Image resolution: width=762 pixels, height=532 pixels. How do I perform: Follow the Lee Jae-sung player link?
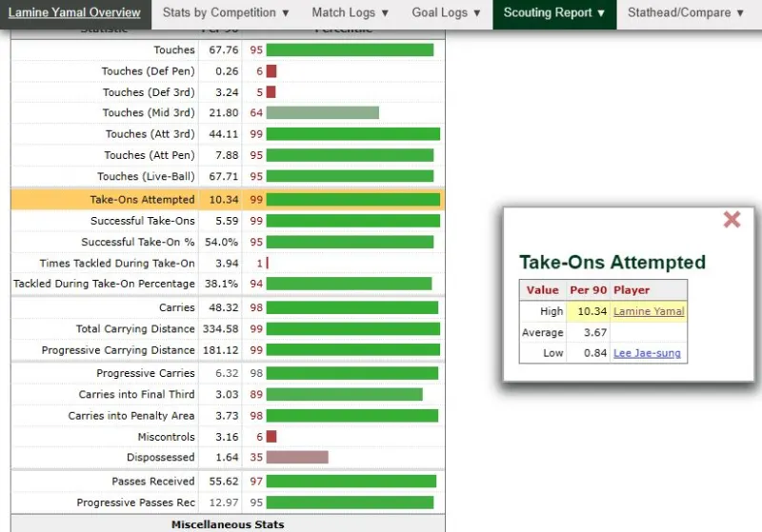[647, 353]
